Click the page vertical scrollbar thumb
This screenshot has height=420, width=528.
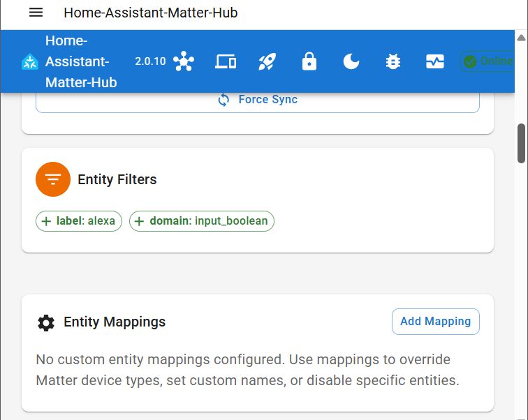click(521, 144)
